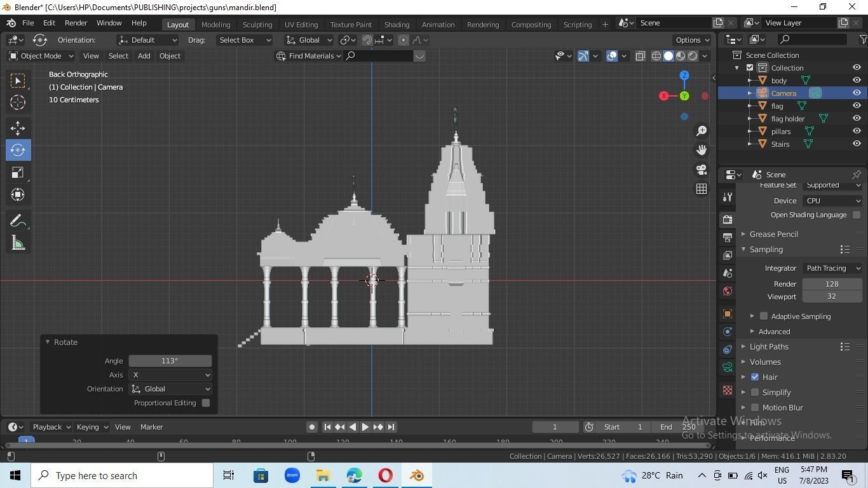Open the Object Mode dropdown
The height and width of the screenshot is (488, 868).
pyautogui.click(x=40, y=56)
